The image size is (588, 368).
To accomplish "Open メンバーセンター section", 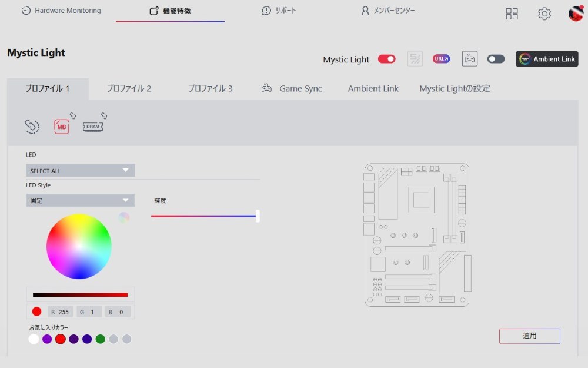I will coord(388,11).
